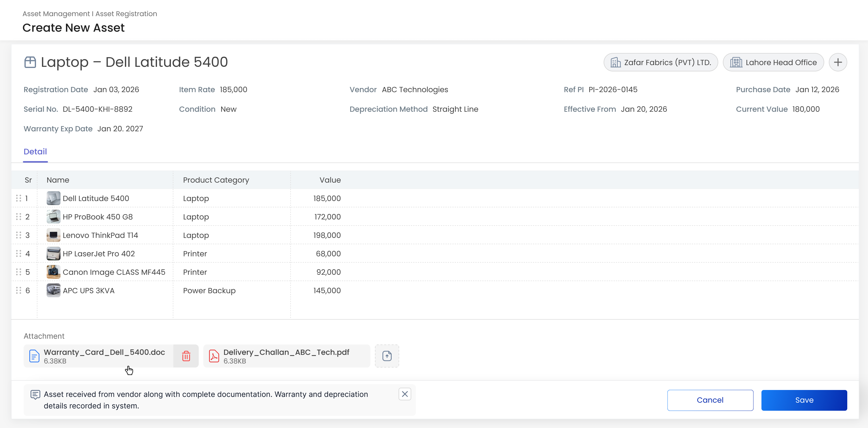Viewport: 868px width, 428px height.
Task: Click the PDF icon of the Delivery Challan file
Action: click(x=214, y=356)
